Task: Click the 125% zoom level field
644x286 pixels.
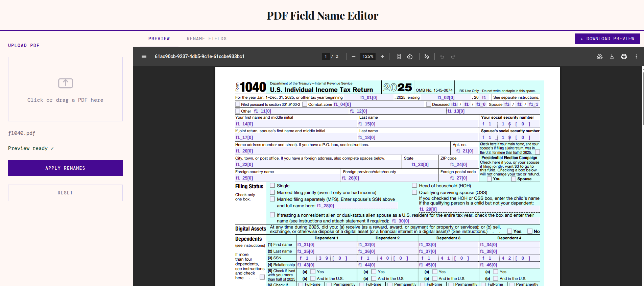Action: (x=368, y=56)
